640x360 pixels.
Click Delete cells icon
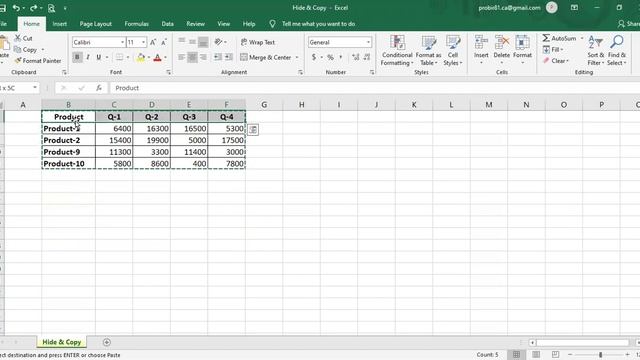[x=502, y=50]
